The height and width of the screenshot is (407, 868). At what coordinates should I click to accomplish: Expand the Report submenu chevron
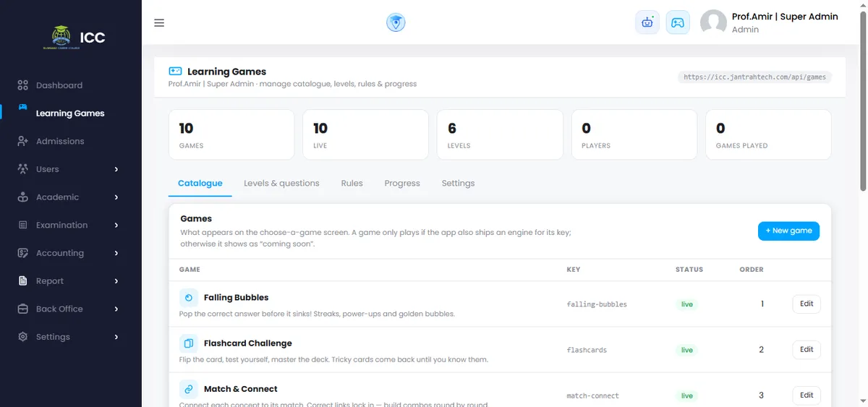click(x=116, y=280)
